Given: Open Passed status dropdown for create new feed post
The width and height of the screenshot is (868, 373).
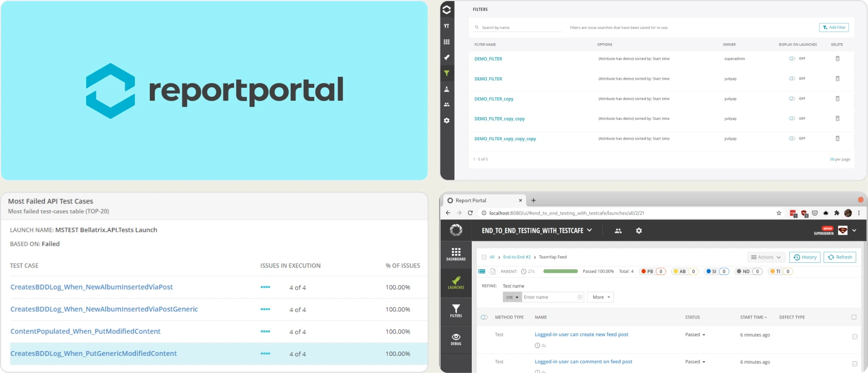Looking at the screenshot, I should pyautogui.click(x=695, y=335).
